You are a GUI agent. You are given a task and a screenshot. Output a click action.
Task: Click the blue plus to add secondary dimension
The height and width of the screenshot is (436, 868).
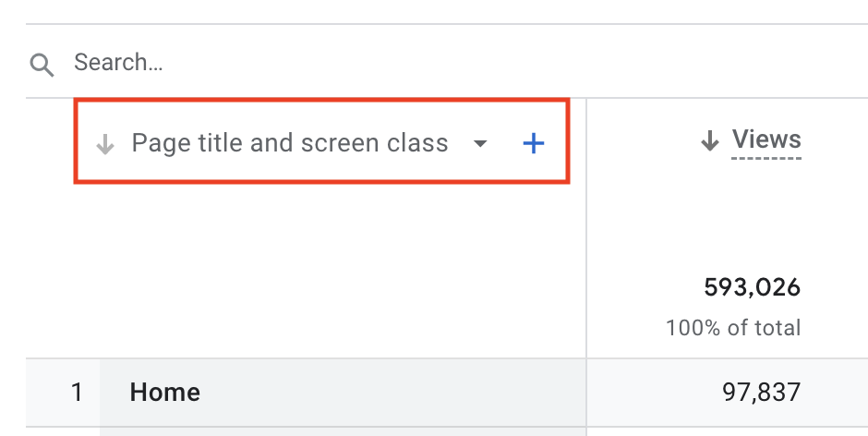pos(534,143)
